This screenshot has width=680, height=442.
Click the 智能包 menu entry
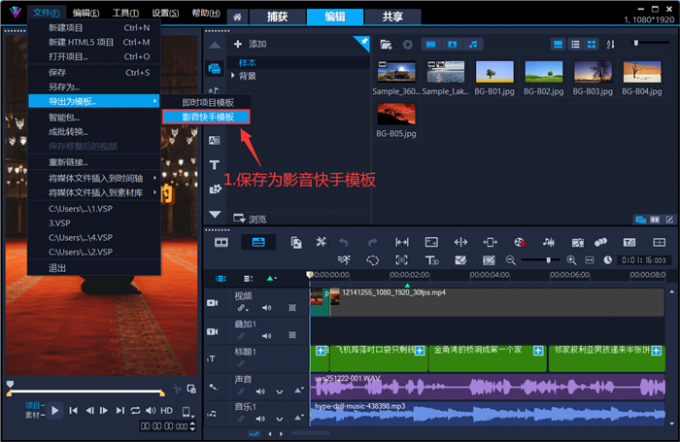click(65, 117)
